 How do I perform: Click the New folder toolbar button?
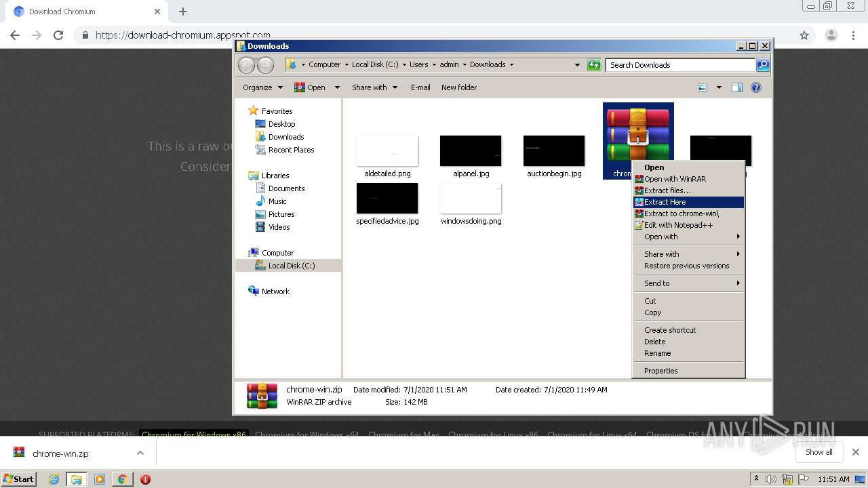(x=459, y=87)
